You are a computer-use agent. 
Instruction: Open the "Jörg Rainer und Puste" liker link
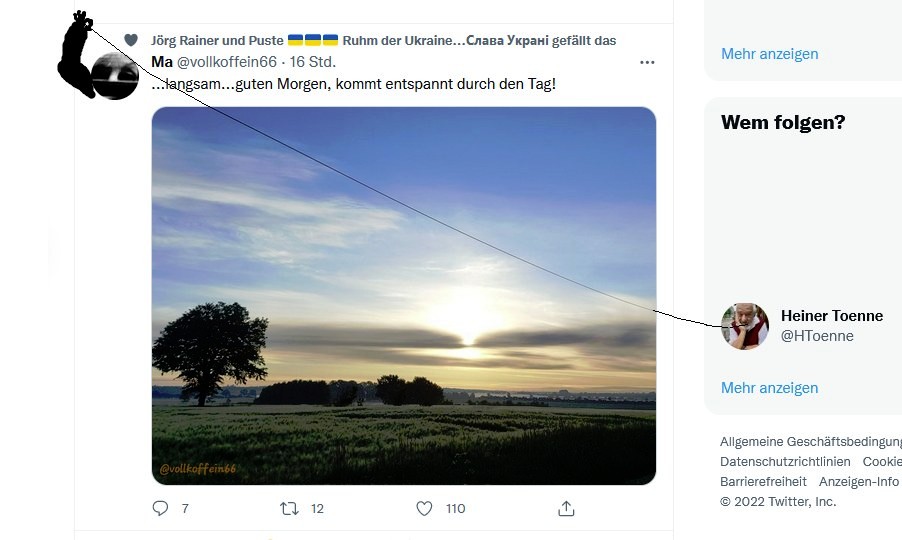(x=216, y=40)
